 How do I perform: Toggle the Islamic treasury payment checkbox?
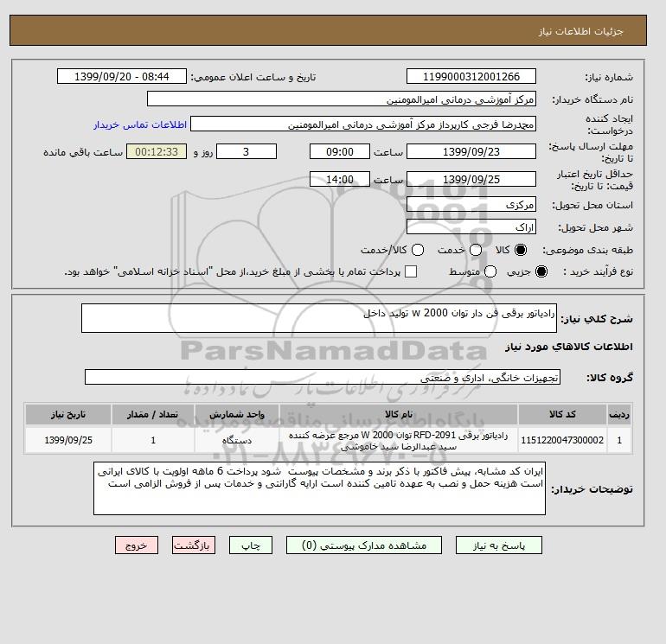click(411, 271)
